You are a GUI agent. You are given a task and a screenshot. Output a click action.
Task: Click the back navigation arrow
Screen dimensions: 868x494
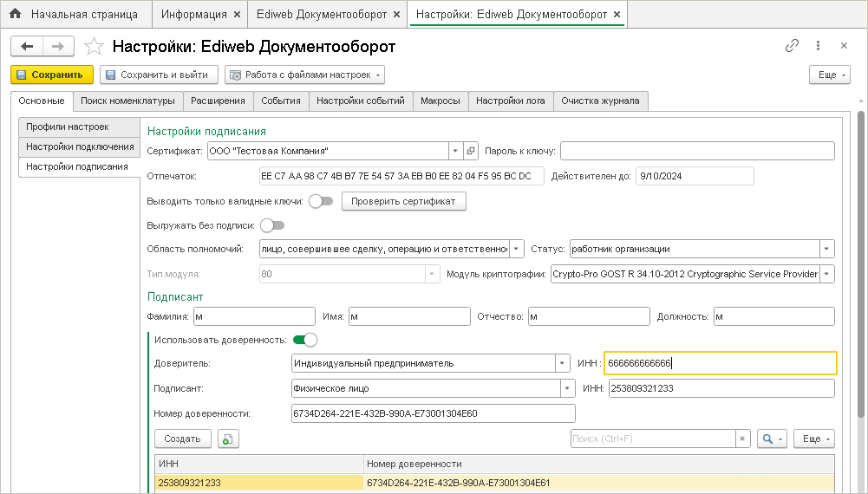tap(26, 46)
